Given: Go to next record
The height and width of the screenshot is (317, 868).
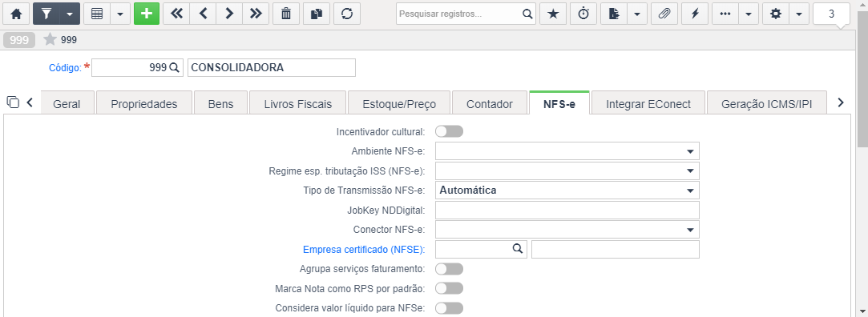Looking at the screenshot, I should (229, 14).
